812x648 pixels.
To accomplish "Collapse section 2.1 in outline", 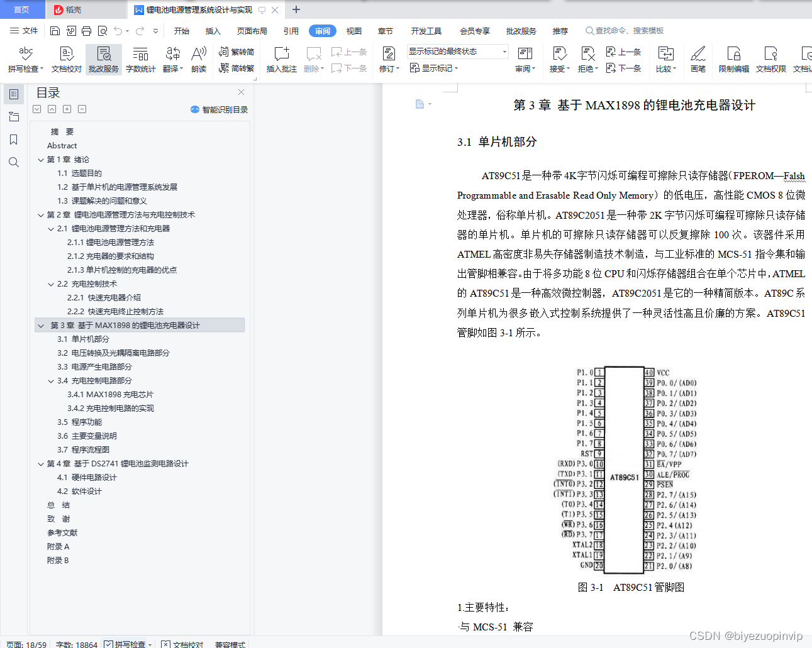I will coord(51,229).
